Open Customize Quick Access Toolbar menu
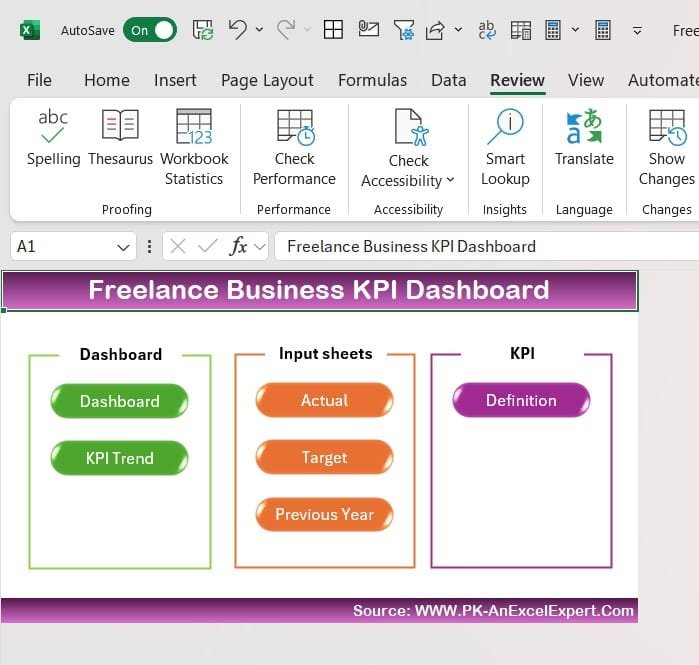699x665 pixels. [637, 31]
